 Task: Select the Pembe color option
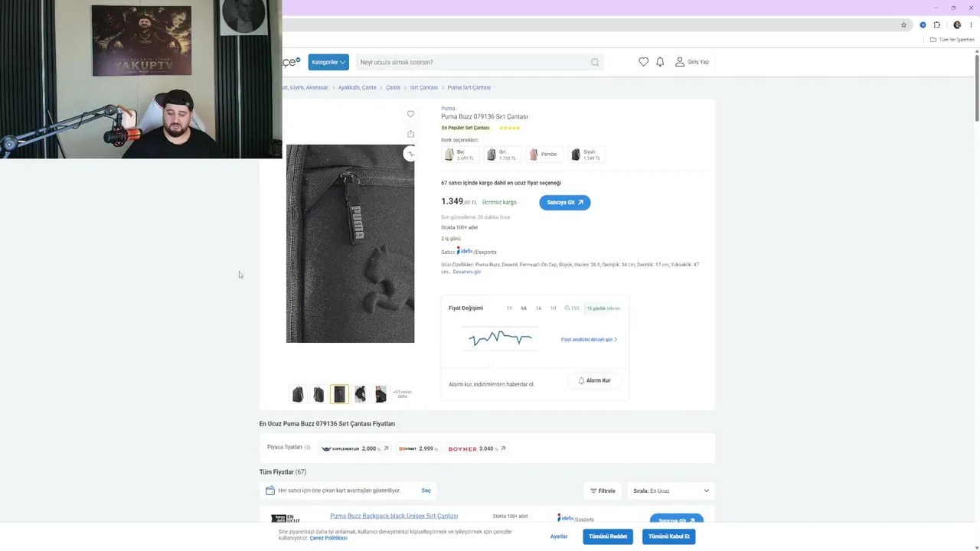coord(544,155)
